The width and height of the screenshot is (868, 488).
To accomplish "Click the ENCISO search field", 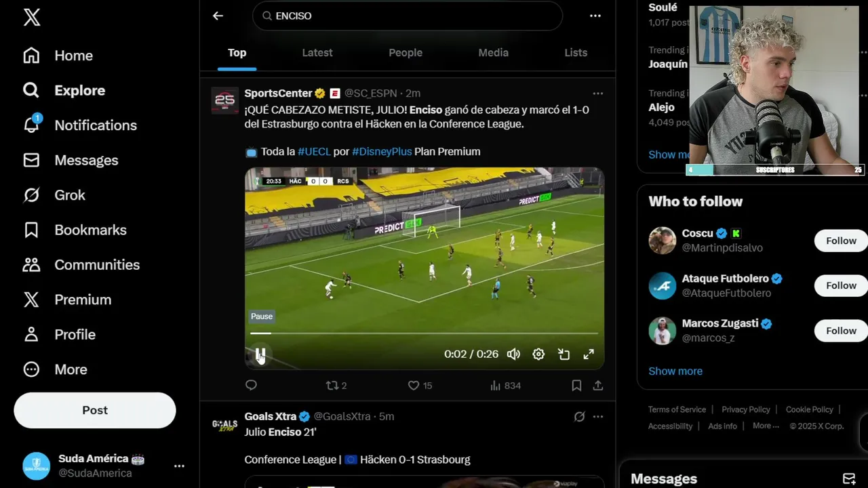I will 408,16.
